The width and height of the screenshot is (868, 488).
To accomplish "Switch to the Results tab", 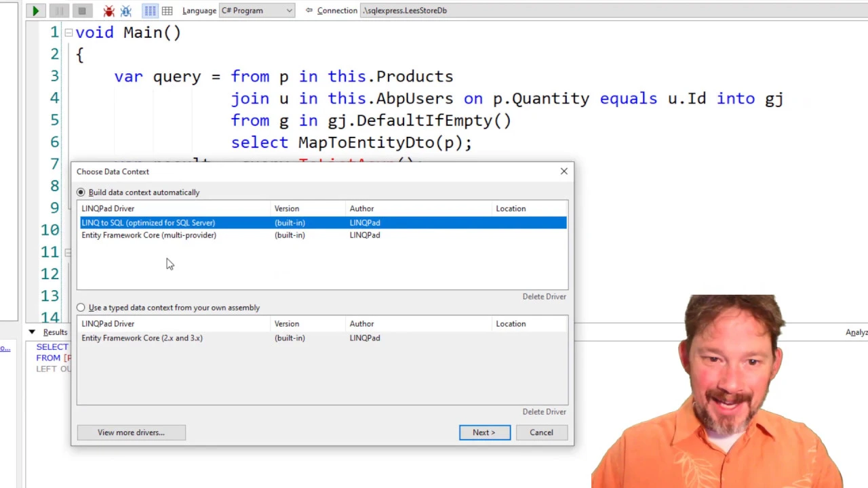I will 55,332.
